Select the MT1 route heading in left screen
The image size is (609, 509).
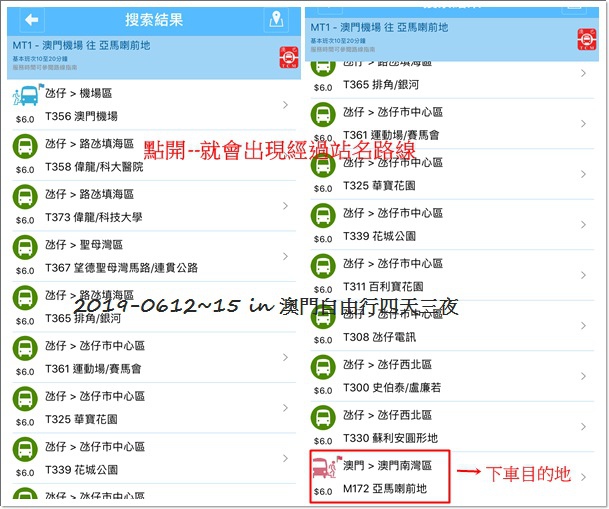pyautogui.click(x=81, y=45)
